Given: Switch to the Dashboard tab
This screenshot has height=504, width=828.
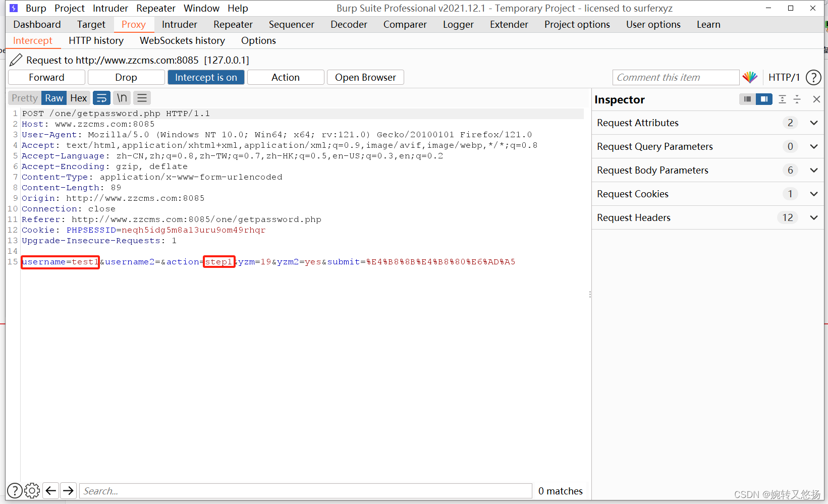Looking at the screenshot, I should coord(37,24).
